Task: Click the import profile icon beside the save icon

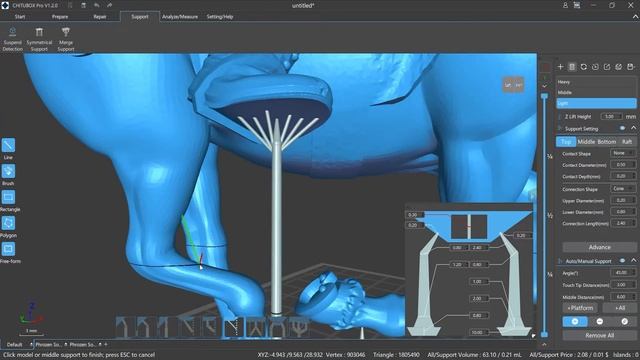Action: 619,67
